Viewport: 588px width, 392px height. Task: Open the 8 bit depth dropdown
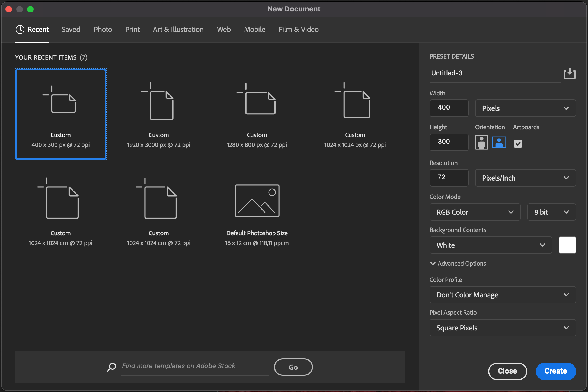551,212
